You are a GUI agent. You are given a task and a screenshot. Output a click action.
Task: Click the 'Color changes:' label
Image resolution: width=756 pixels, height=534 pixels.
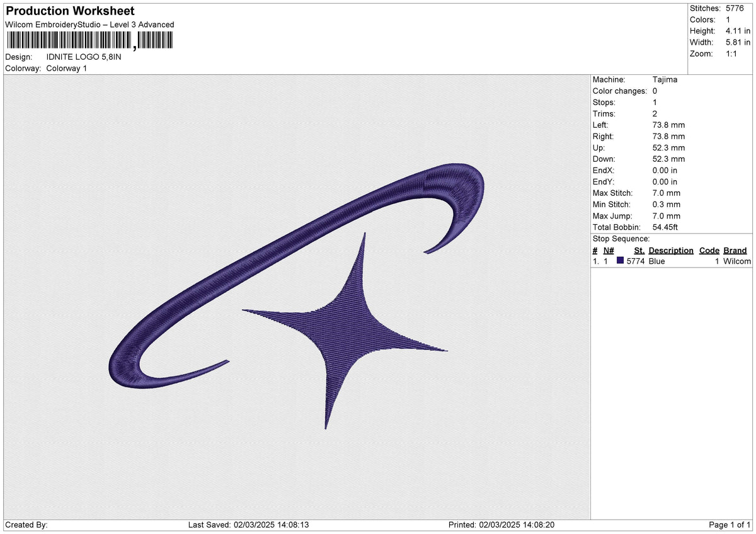(620, 91)
